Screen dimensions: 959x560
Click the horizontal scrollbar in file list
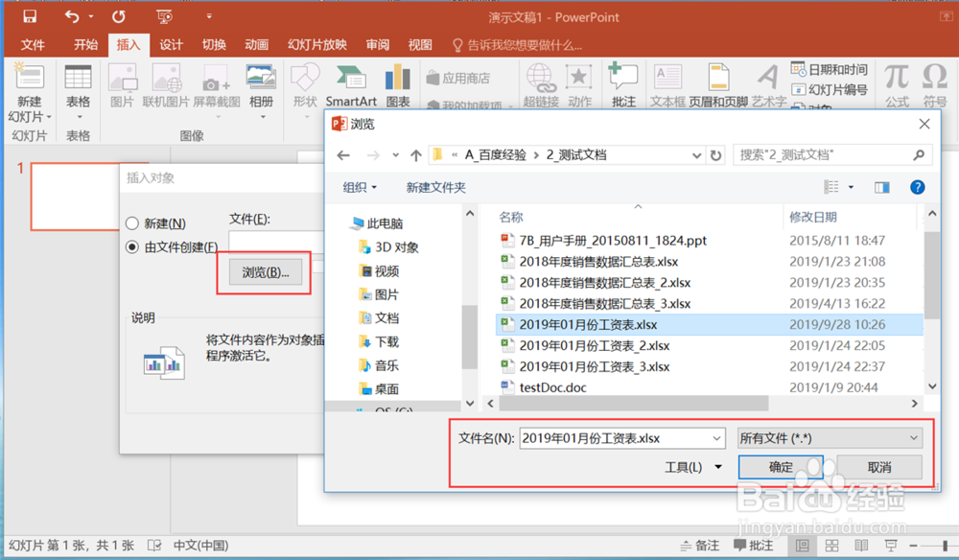pyautogui.click(x=634, y=404)
